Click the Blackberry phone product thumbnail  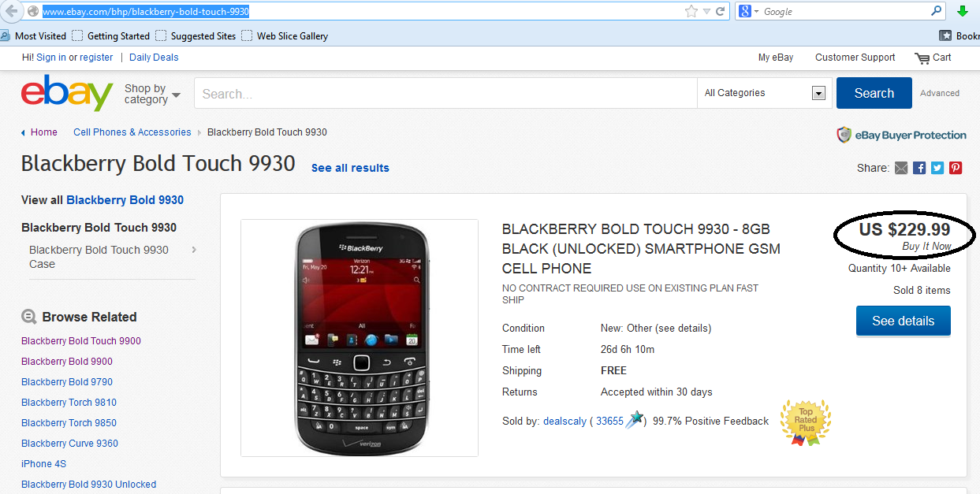click(360, 338)
